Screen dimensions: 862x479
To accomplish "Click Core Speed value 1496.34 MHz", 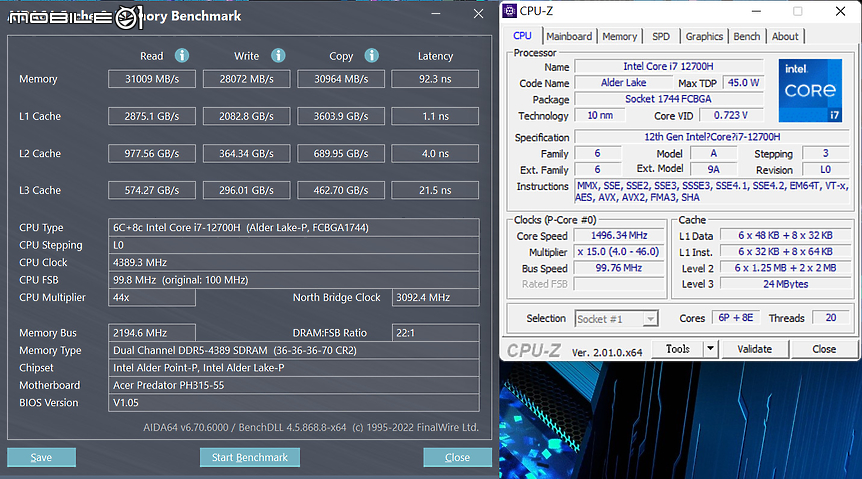I will click(619, 235).
